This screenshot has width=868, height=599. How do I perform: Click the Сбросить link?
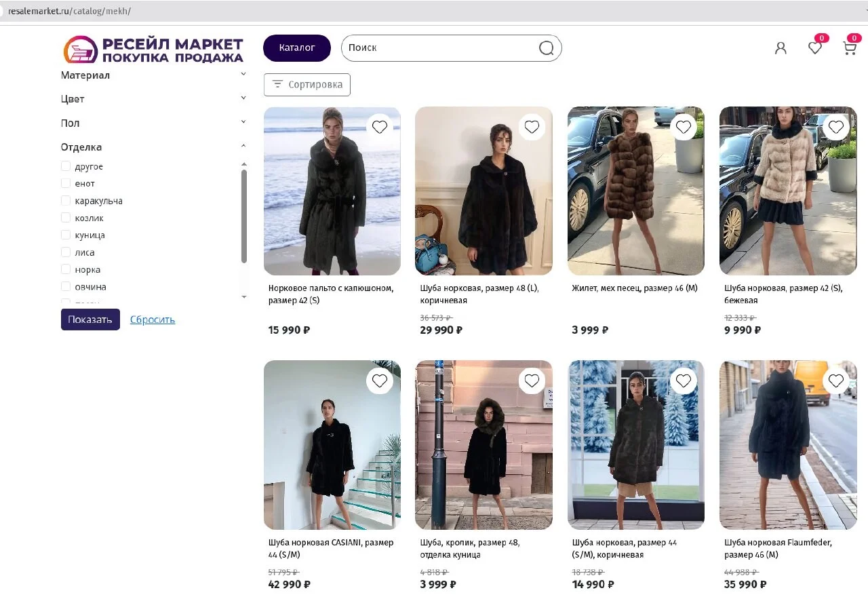[153, 320]
